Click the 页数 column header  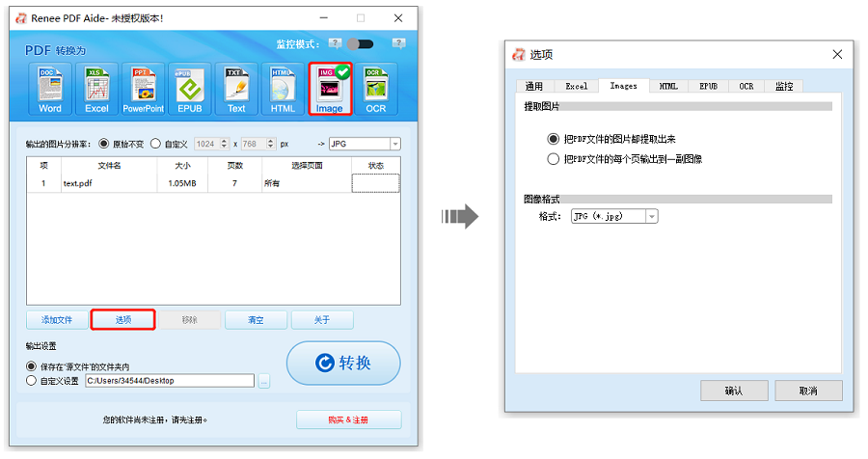click(234, 166)
